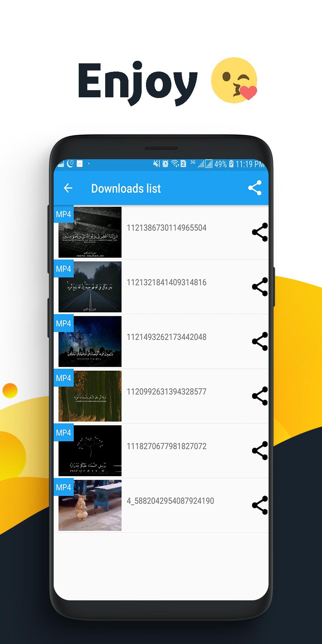Tap the MP4 badge on video 1121321841409314816
This screenshot has height=644, width=322.
(64, 269)
